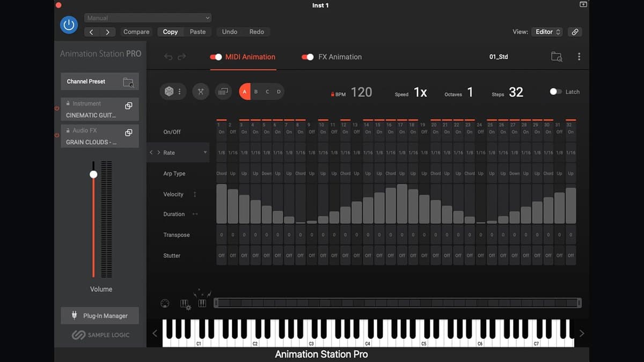
Task: Change step 1 Arp Type Chord cell
Action: coord(222,173)
